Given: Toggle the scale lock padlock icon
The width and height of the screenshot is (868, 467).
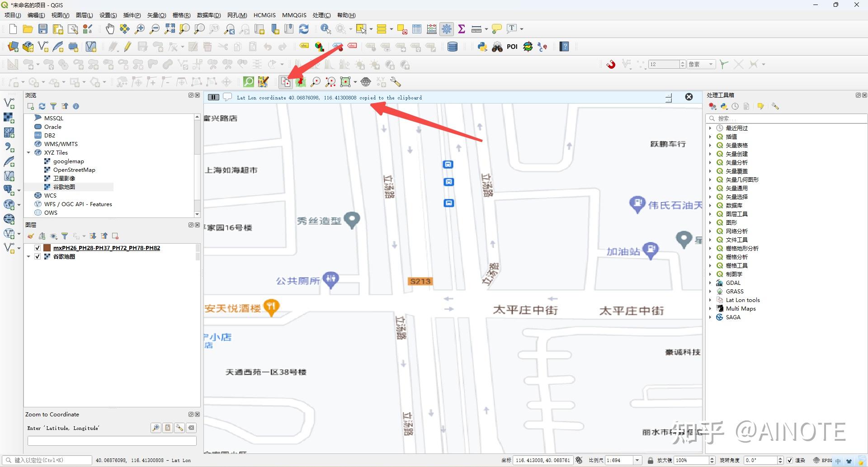Looking at the screenshot, I should click(651, 460).
